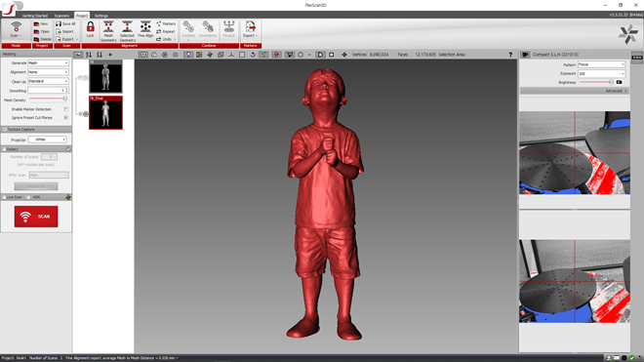Expand the Clean Up Standard dropdown
The image size is (644, 362).
click(48, 81)
